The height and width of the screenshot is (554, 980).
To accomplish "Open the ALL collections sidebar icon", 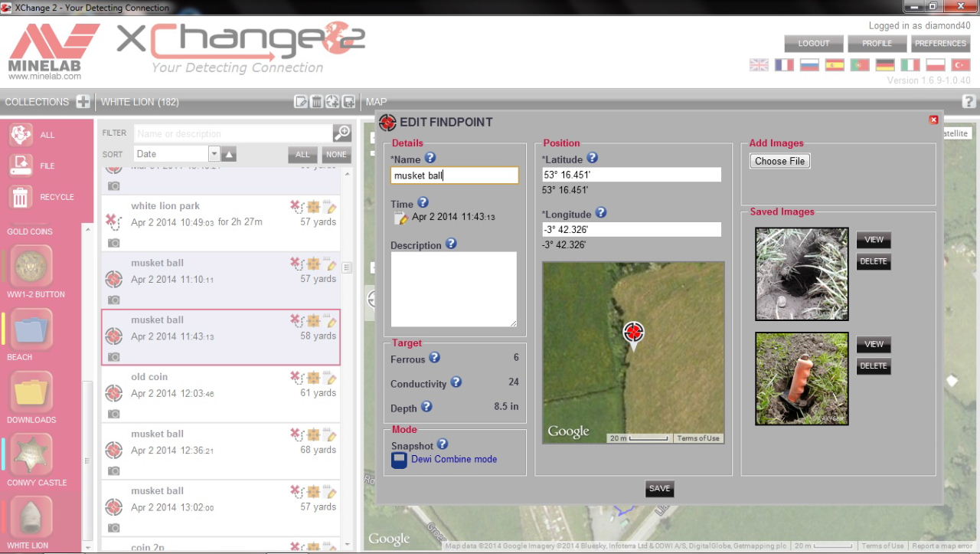I will [21, 134].
